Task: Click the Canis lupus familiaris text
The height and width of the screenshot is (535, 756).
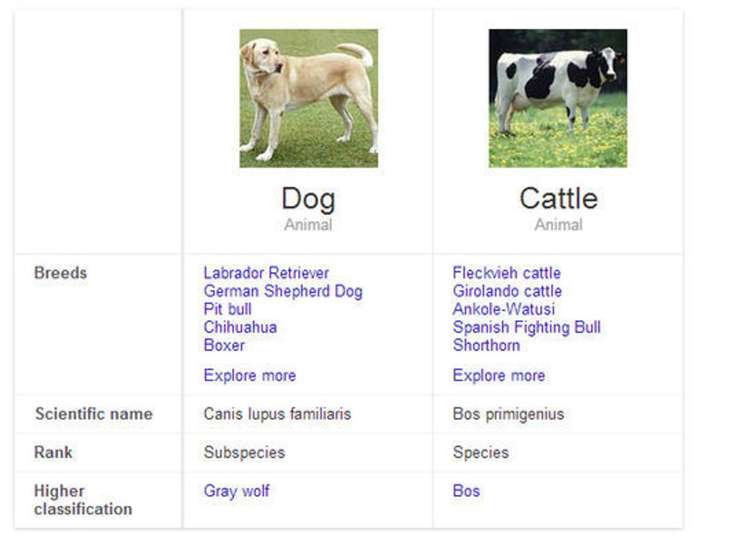Action: tap(277, 414)
